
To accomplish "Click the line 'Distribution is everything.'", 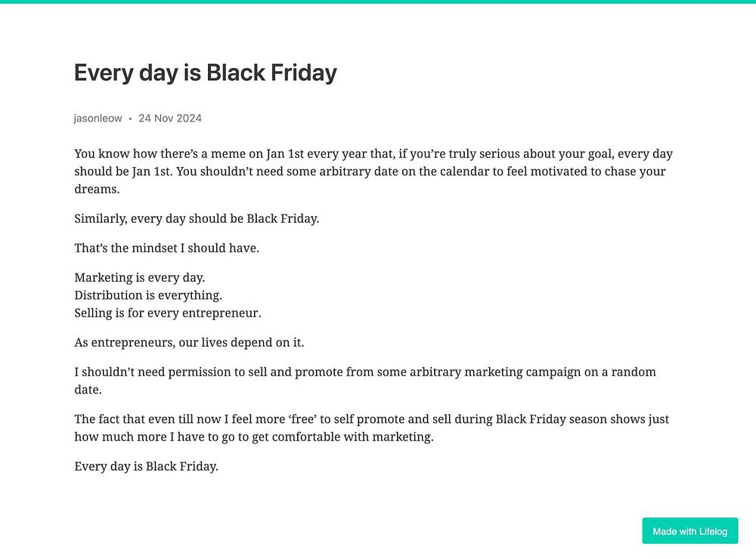I will tap(148, 295).
